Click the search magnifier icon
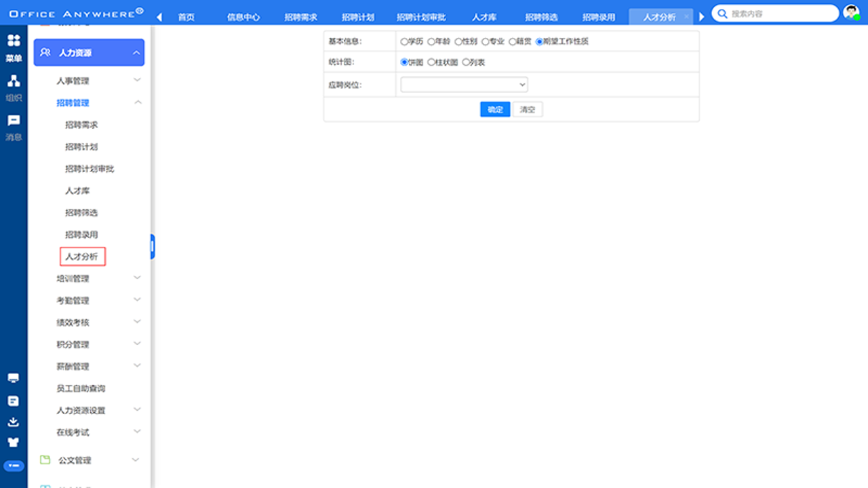 coord(723,13)
